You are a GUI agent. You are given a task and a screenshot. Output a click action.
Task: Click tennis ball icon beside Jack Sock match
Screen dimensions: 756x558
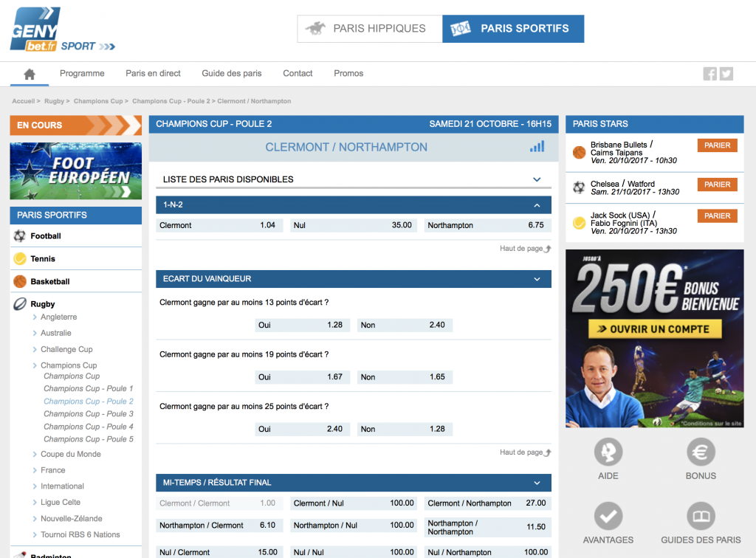pyautogui.click(x=579, y=223)
